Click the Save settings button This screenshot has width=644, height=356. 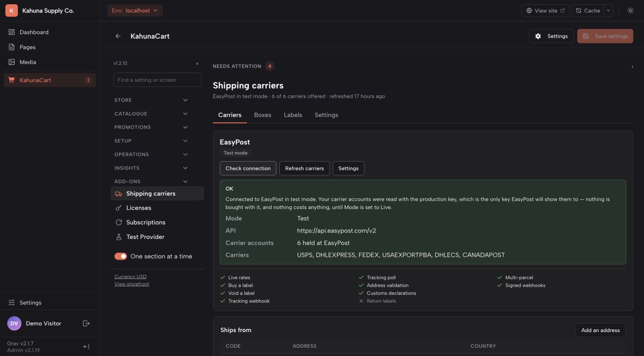[x=605, y=36]
